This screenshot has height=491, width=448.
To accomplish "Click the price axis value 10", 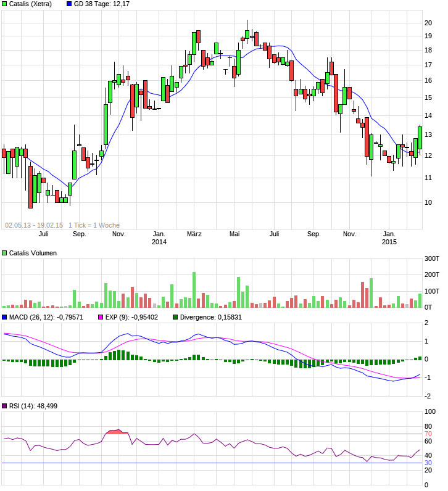I will click(x=428, y=202).
